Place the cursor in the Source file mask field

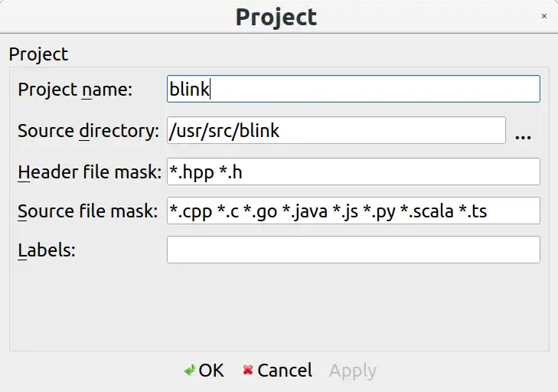353,211
